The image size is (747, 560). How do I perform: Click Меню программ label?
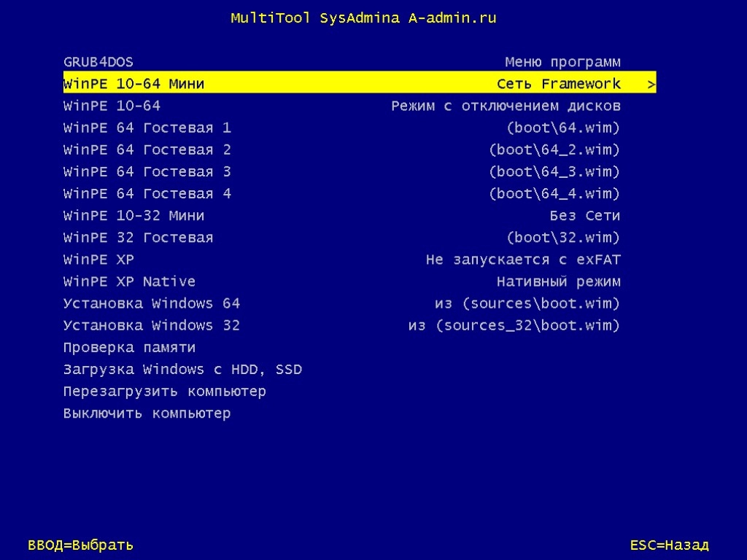[562, 63]
